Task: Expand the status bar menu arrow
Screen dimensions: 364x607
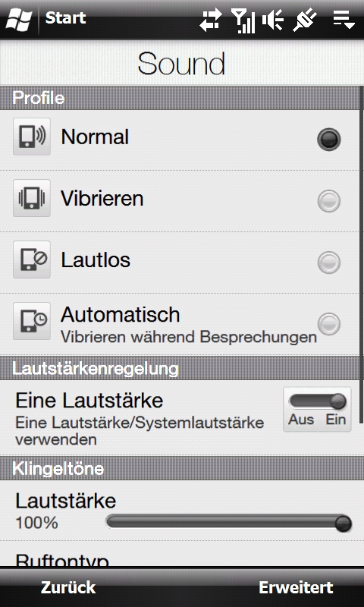Action: (x=344, y=19)
